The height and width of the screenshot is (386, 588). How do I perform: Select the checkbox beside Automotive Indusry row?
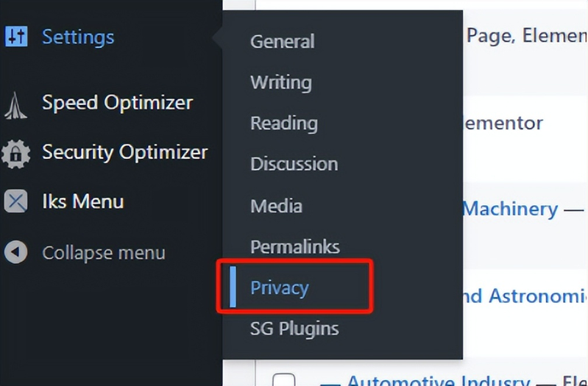click(284, 380)
